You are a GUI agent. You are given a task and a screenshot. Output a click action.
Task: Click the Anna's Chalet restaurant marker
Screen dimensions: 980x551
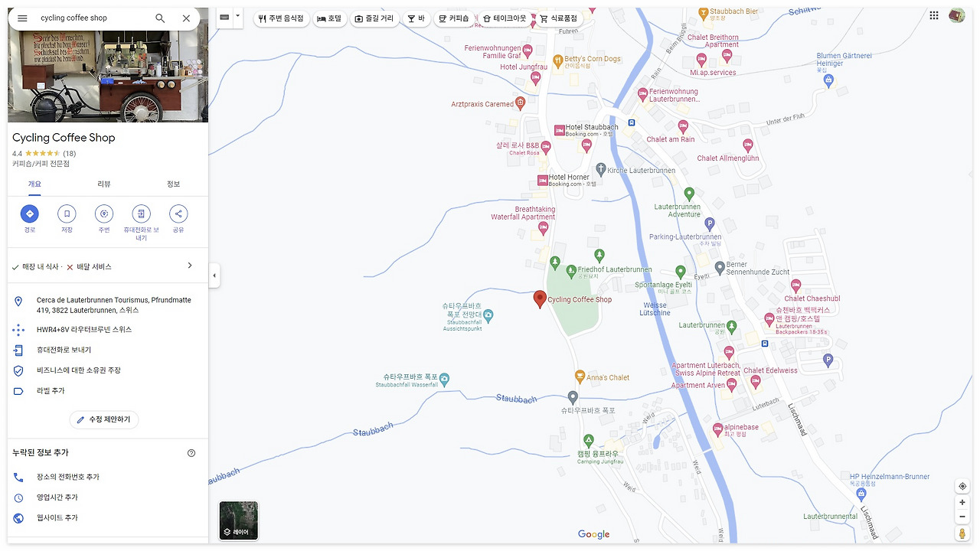click(580, 377)
